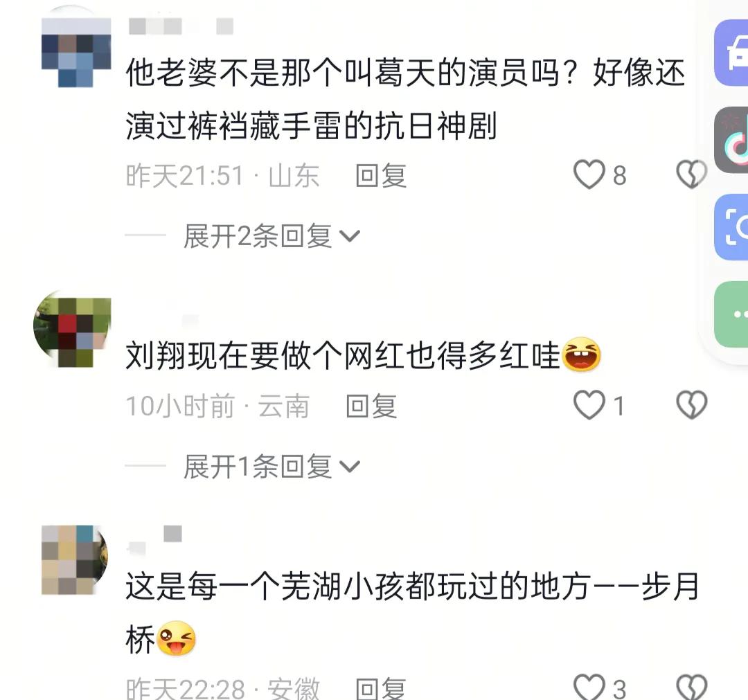Open the screenshot scan icon in sidebar

pos(731,227)
